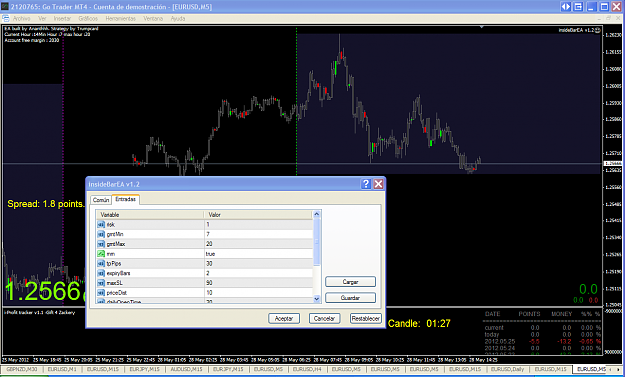The image size is (625, 377).
Task: Click the maxSL row type icon
Action: [x=101, y=283]
